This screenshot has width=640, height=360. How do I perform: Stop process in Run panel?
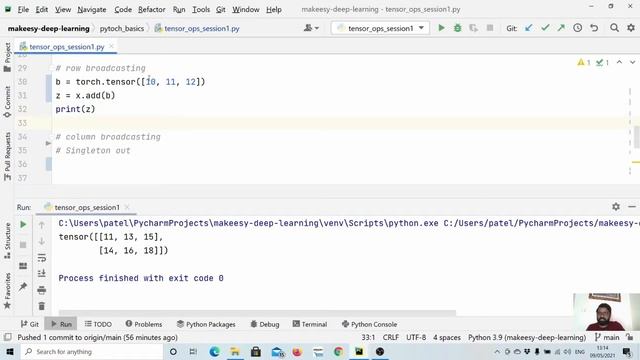click(23, 245)
